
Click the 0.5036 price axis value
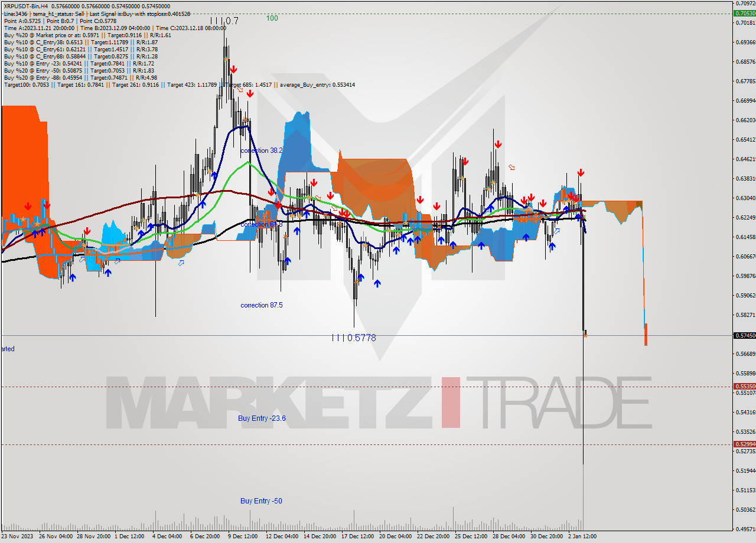tap(746, 509)
